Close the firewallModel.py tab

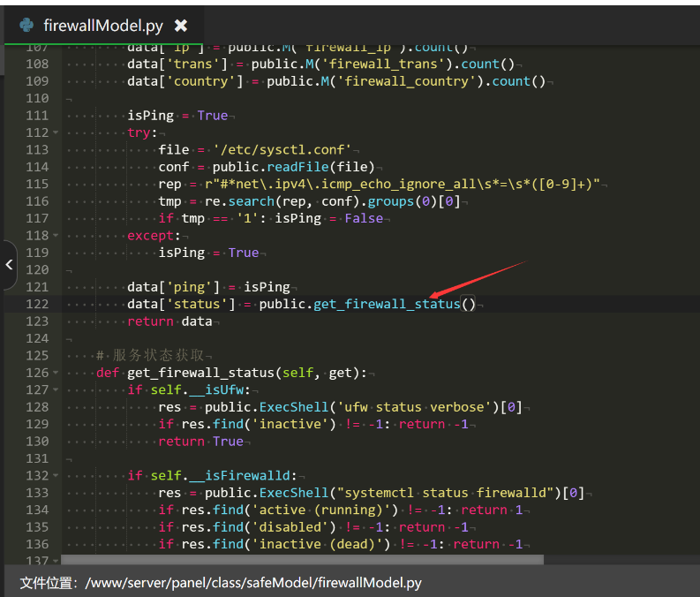point(181,26)
